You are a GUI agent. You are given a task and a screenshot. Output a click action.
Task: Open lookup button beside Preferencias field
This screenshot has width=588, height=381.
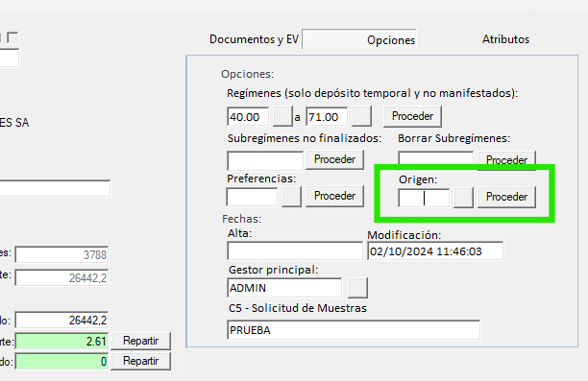point(291,197)
